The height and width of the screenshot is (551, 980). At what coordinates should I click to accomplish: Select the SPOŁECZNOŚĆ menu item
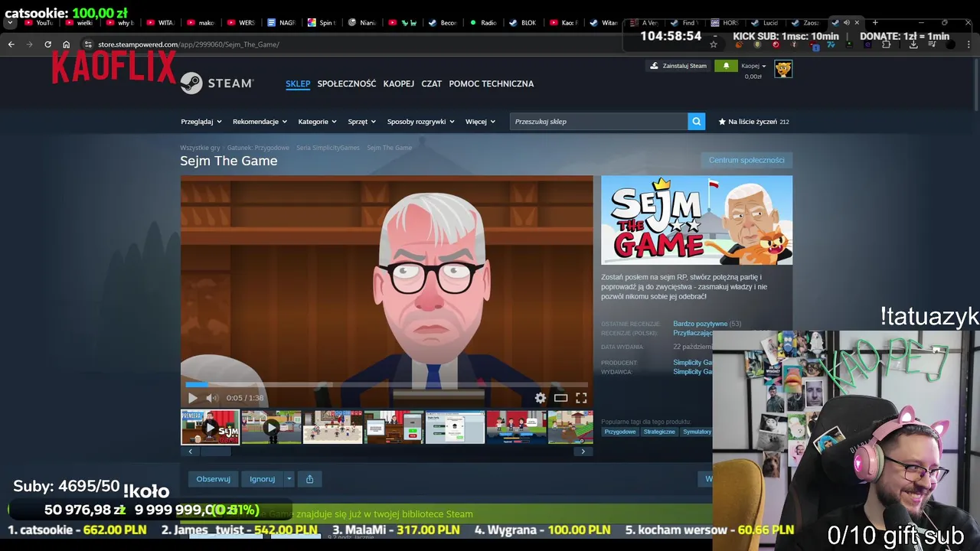coord(347,83)
